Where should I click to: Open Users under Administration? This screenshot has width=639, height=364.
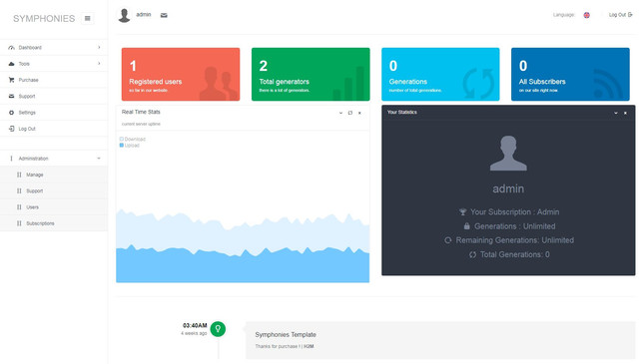(x=54, y=207)
